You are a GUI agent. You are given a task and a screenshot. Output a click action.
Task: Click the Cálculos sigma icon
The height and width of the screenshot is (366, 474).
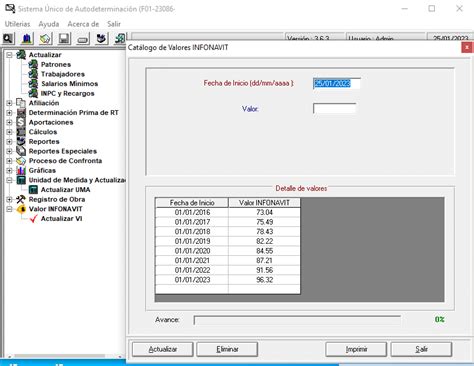point(21,132)
